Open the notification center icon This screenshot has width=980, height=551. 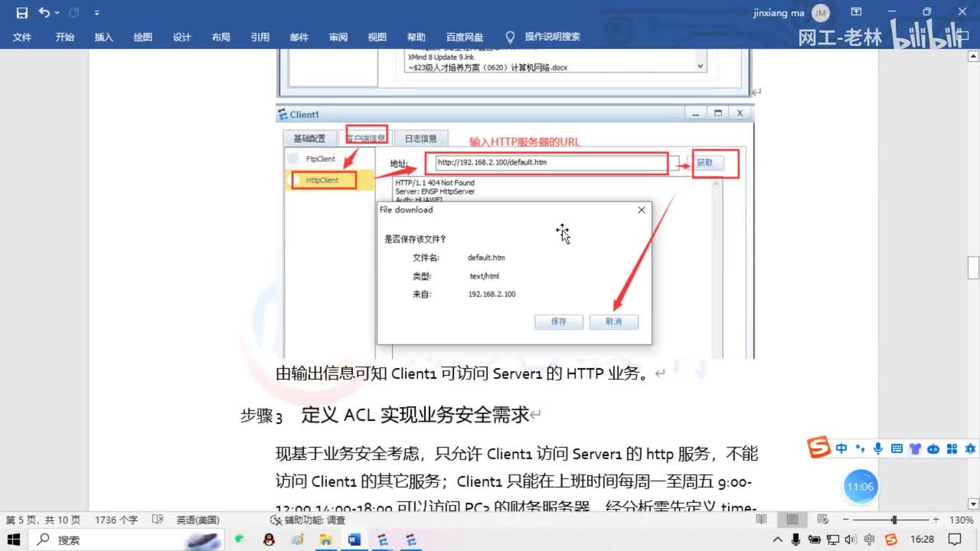(x=955, y=540)
